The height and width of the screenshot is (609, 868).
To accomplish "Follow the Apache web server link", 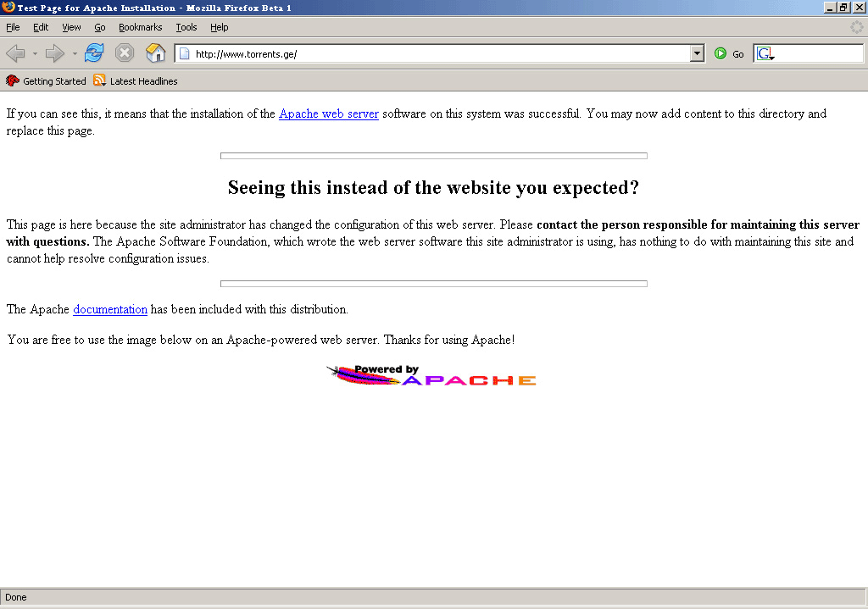I will click(x=329, y=114).
